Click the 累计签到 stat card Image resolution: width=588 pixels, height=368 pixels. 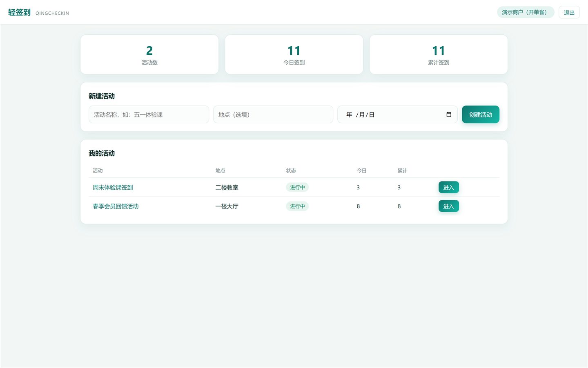click(x=439, y=54)
